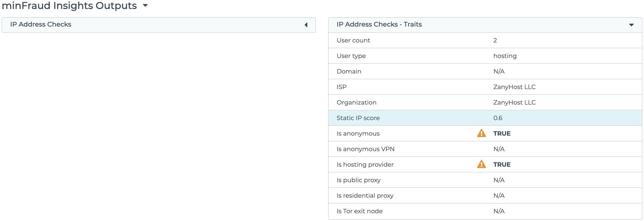Click the Domain row label
This screenshot has width=644, height=221.
349,71
